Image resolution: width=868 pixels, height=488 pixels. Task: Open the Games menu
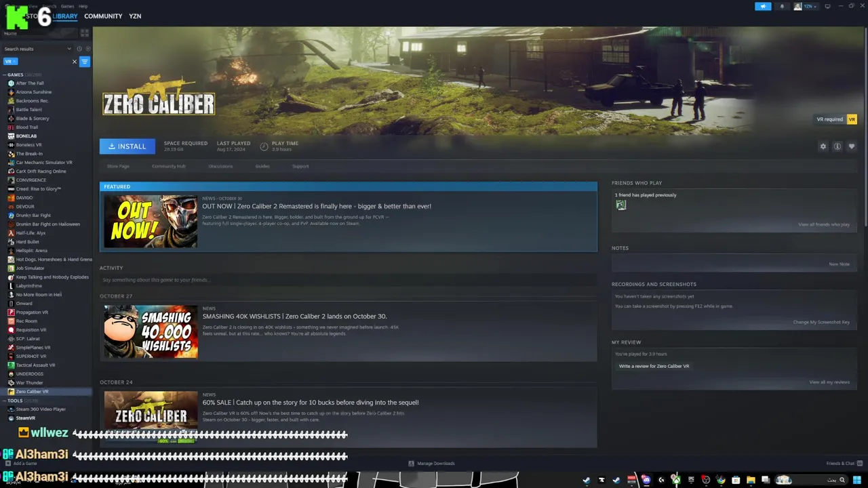pyautogui.click(x=67, y=5)
